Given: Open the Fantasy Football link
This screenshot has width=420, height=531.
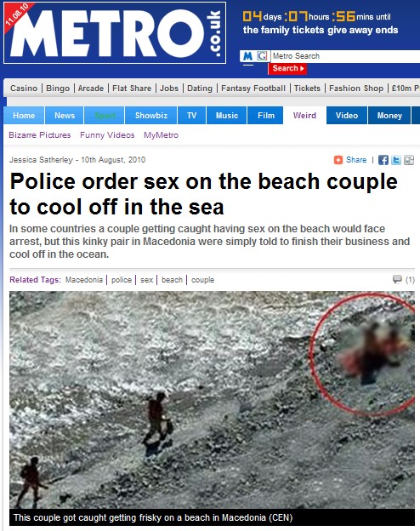Looking at the screenshot, I should pos(253,88).
